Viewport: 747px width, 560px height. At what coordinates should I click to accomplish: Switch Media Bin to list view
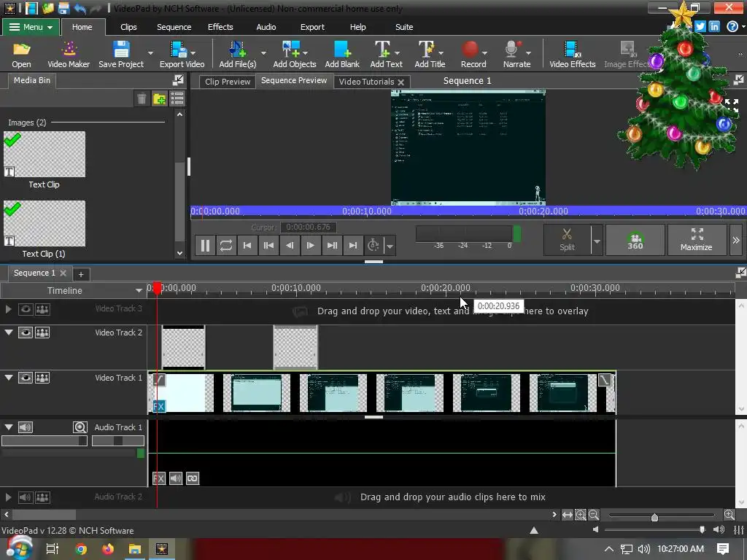tap(177, 98)
